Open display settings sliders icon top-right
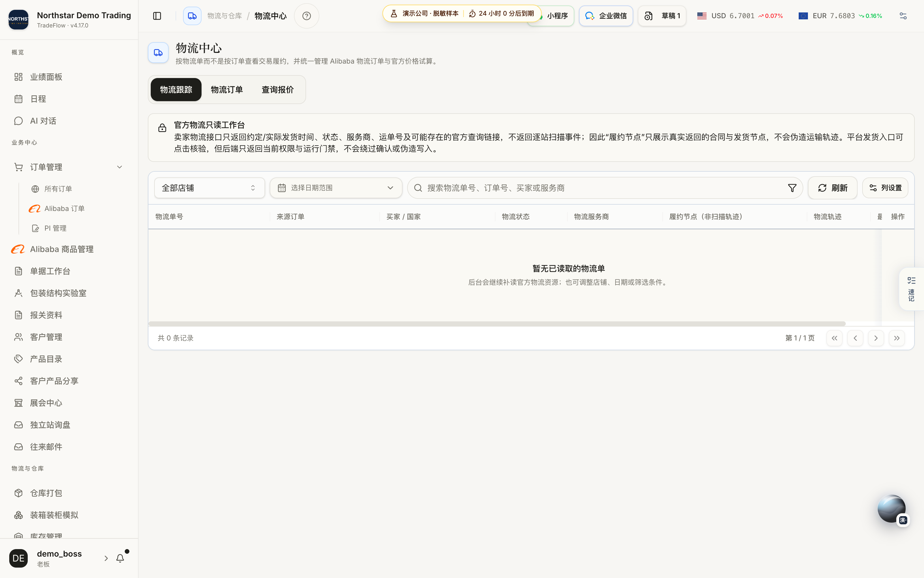Screen dimensions: 924x578 903,16
